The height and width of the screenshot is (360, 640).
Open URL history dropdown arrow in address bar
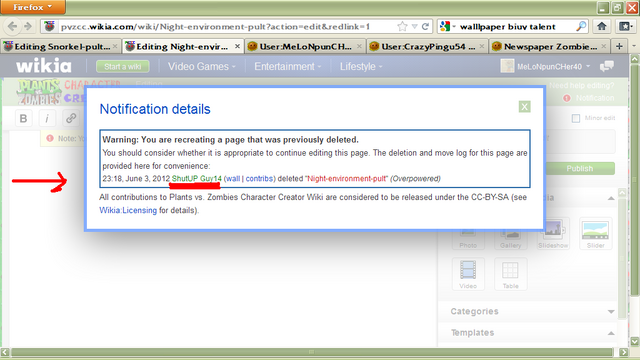coord(414,27)
